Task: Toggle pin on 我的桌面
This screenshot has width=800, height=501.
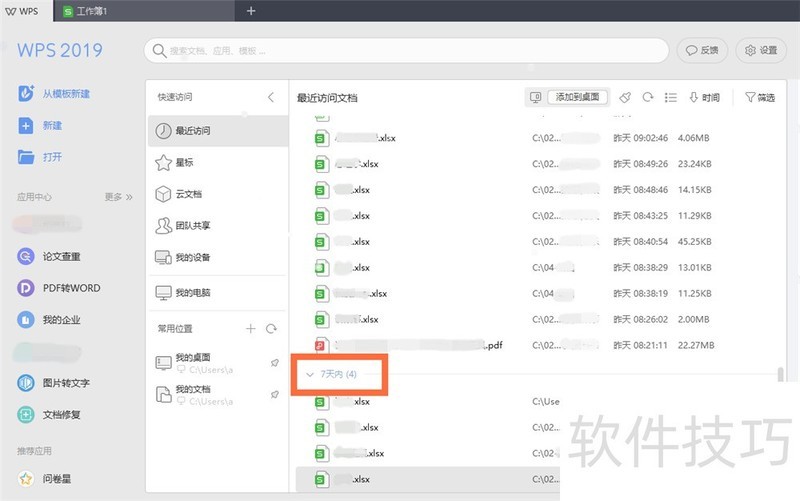Action: click(274, 363)
